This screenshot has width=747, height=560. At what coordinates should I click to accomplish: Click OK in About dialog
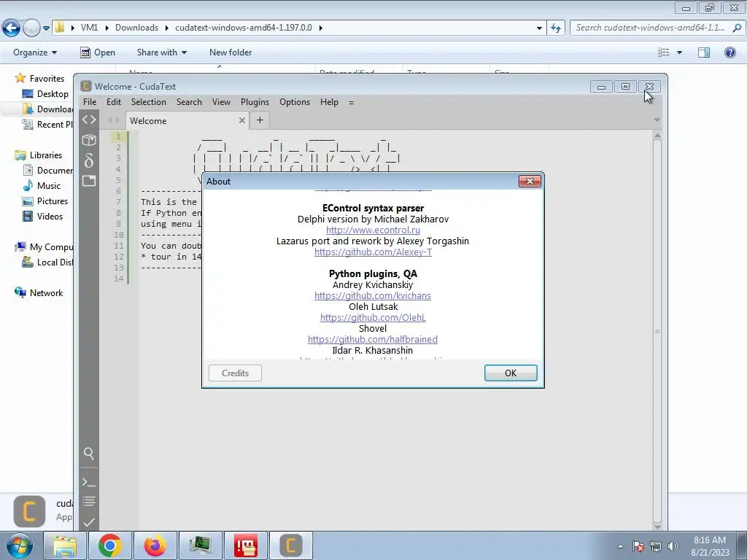(511, 373)
